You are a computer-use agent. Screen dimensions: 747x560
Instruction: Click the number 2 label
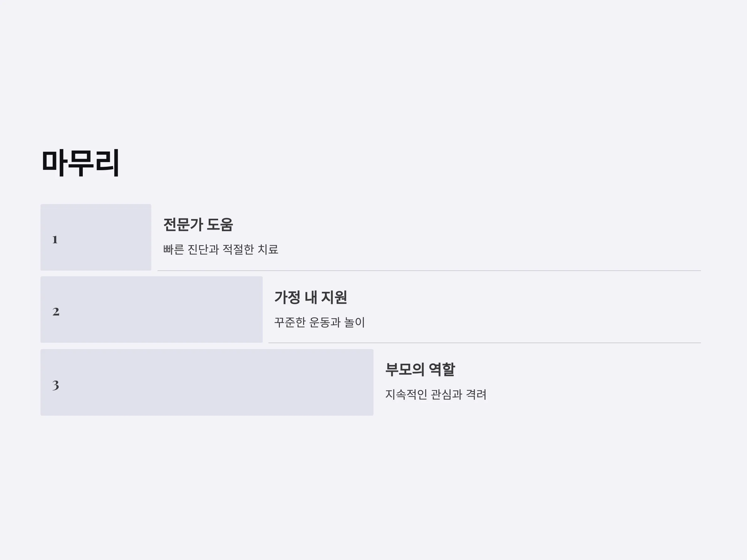(x=56, y=312)
